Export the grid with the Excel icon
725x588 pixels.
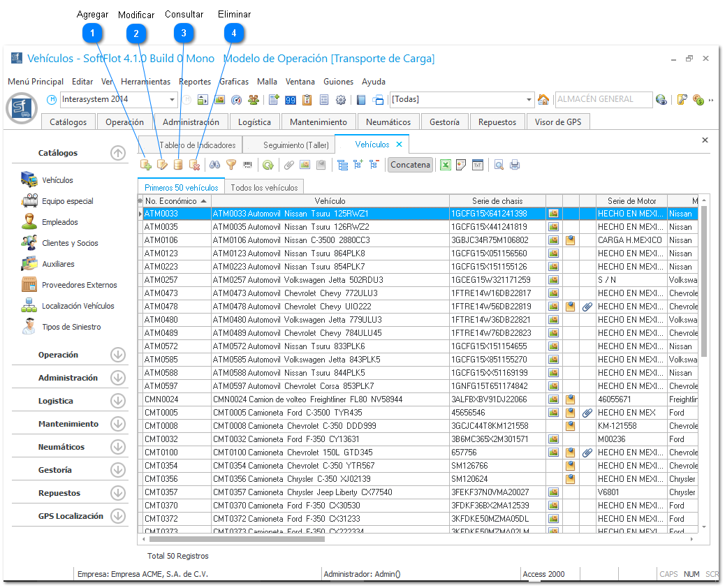tap(445, 166)
